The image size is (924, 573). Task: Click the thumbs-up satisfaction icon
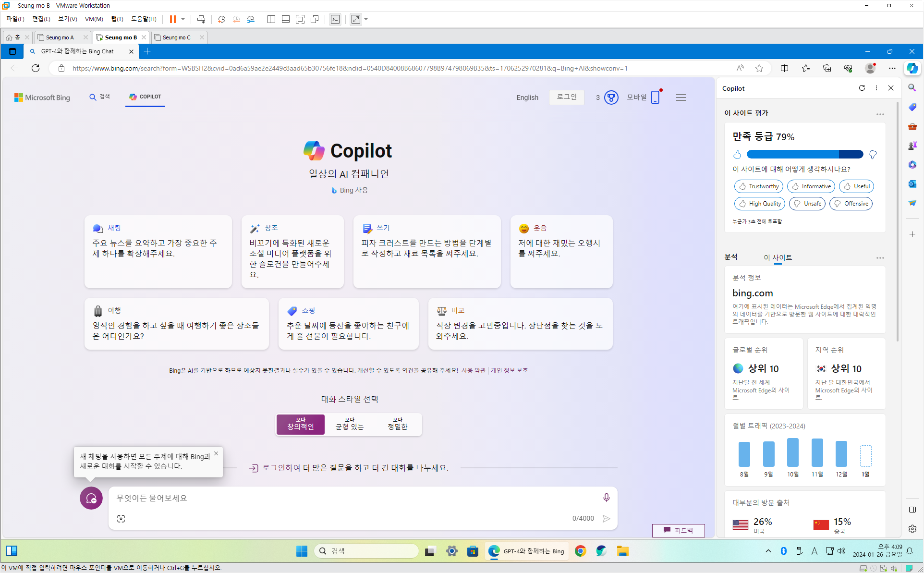(x=737, y=154)
